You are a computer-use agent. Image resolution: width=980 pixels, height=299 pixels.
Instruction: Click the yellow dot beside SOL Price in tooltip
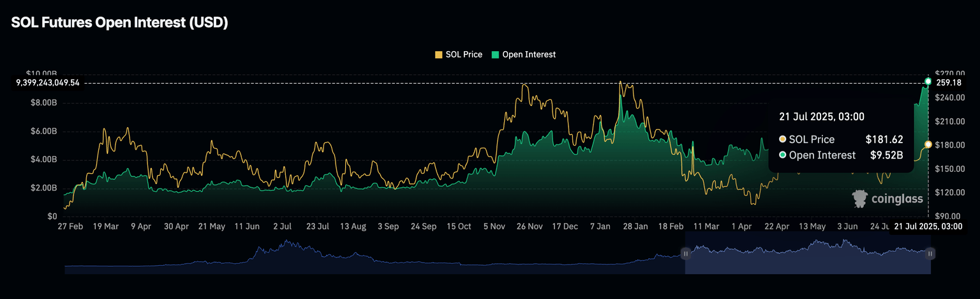(x=782, y=139)
